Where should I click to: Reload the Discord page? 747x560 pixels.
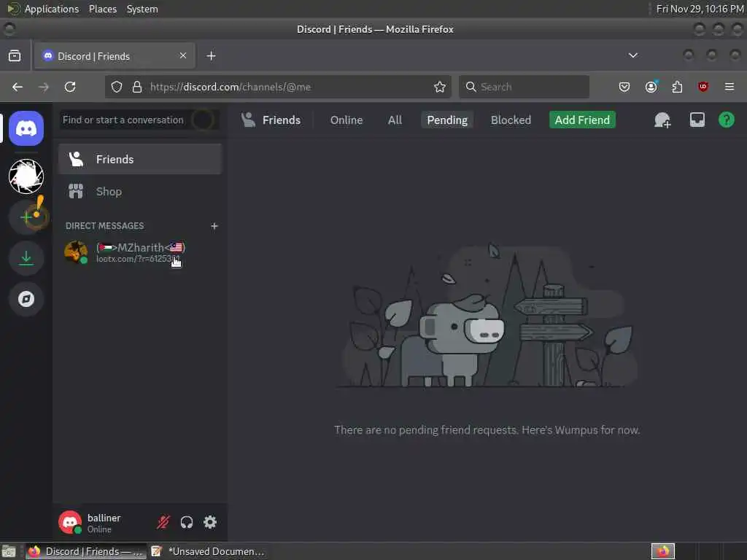point(70,87)
